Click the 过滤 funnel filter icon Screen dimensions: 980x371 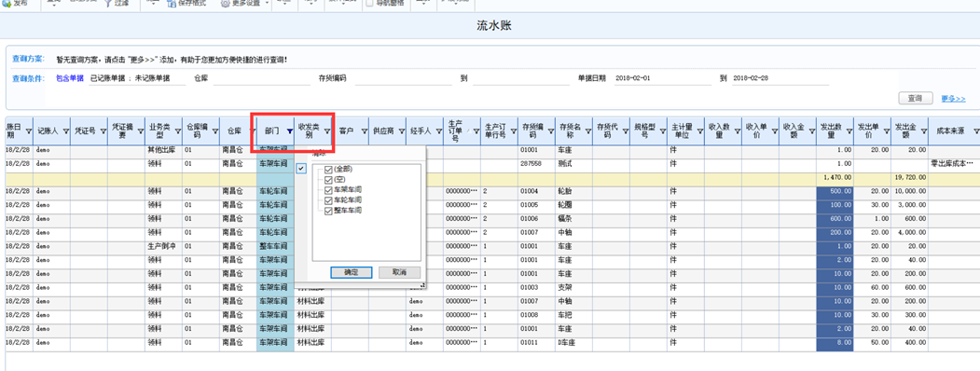point(107,3)
